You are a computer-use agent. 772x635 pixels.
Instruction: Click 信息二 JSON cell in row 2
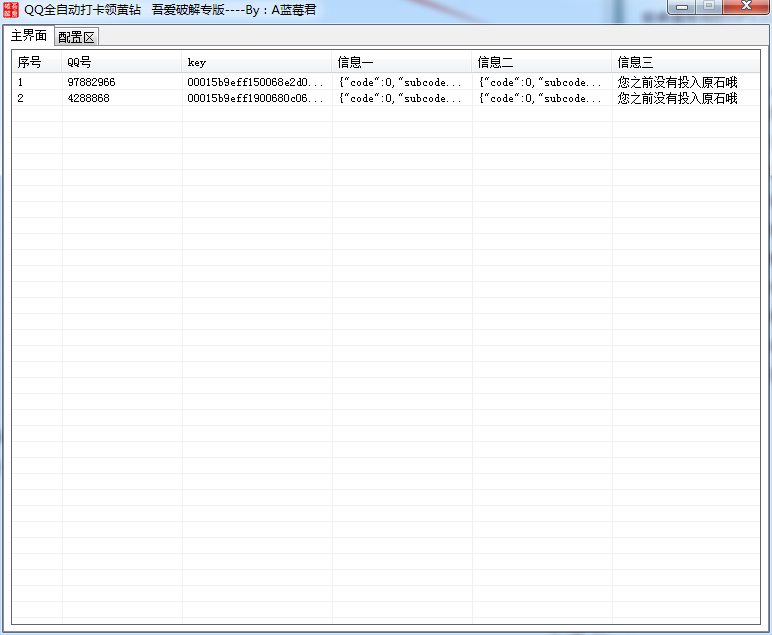[540, 98]
